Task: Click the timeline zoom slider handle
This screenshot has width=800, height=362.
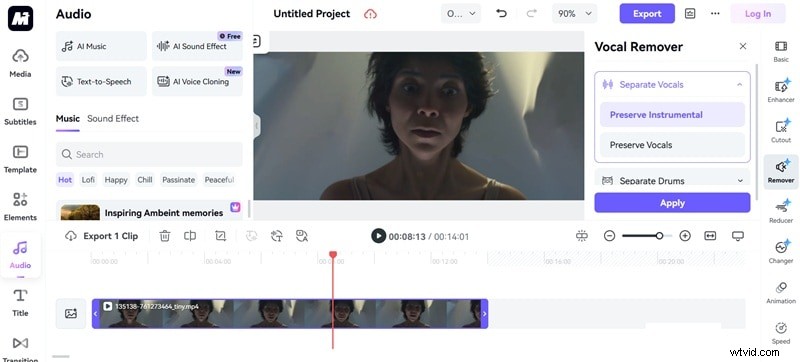Action: [x=659, y=236]
